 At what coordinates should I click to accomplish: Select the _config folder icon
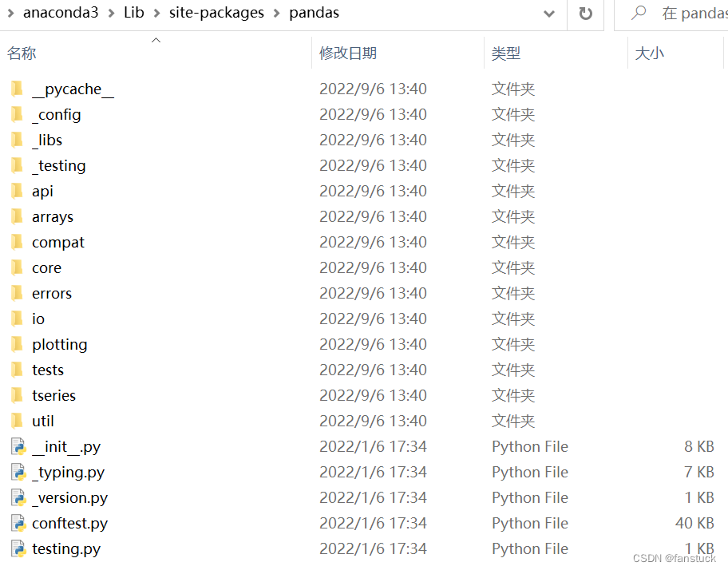(x=17, y=113)
